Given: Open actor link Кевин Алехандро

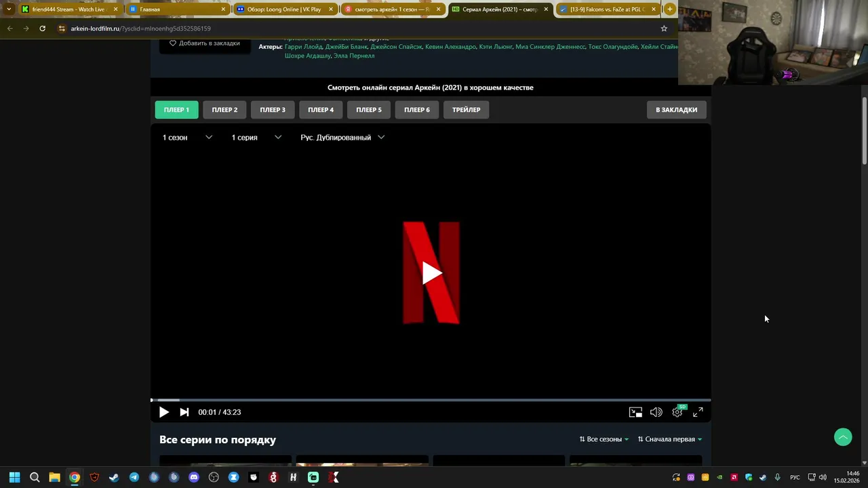Looking at the screenshot, I should click(450, 47).
